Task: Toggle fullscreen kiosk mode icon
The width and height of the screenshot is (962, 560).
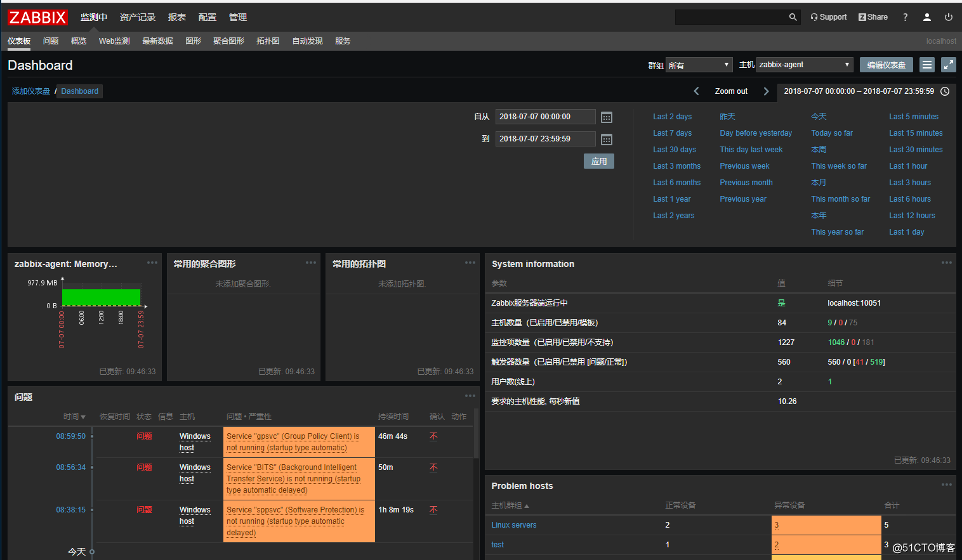Action: pyautogui.click(x=949, y=65)
